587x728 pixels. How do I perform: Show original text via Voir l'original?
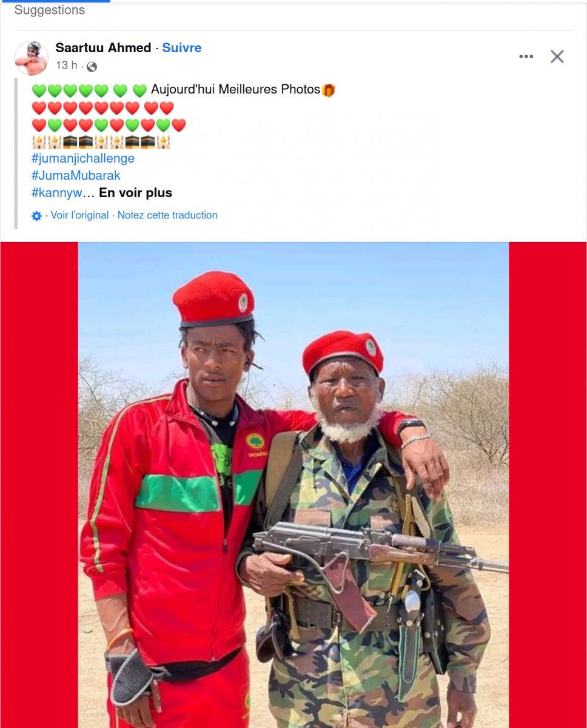(x=79, y=215)
